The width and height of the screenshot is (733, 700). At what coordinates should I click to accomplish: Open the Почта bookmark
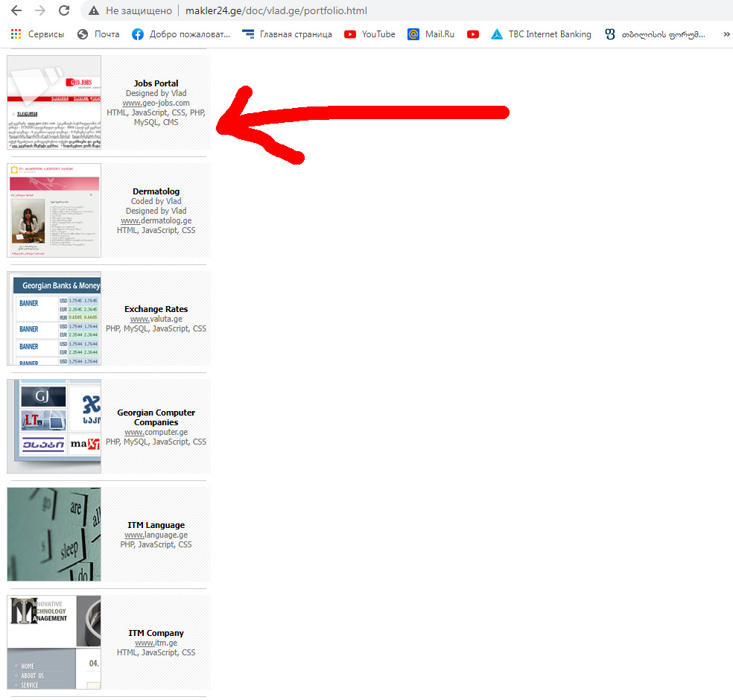click(98, 34)
